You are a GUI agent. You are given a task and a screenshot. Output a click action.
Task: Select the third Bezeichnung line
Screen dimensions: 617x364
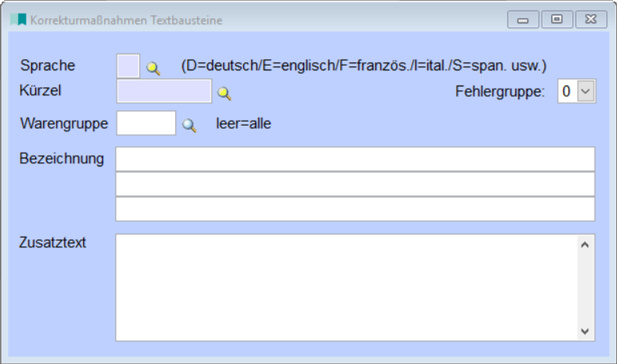coord(355,209)
